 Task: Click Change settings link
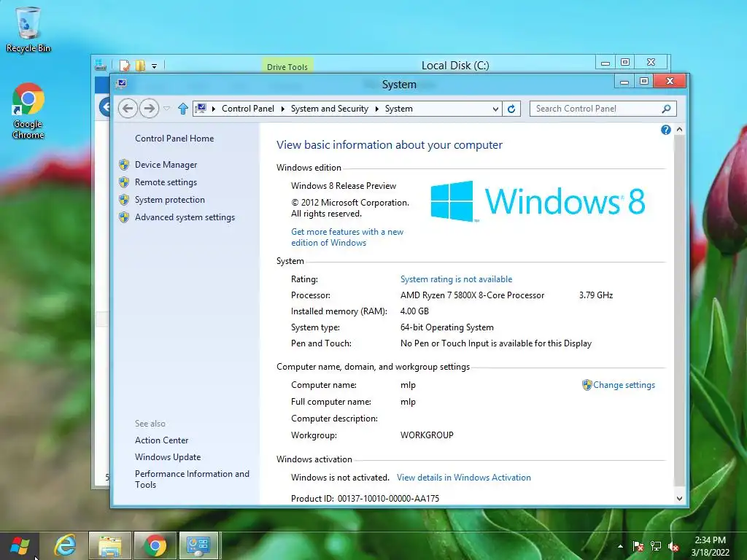coord(624,385)
